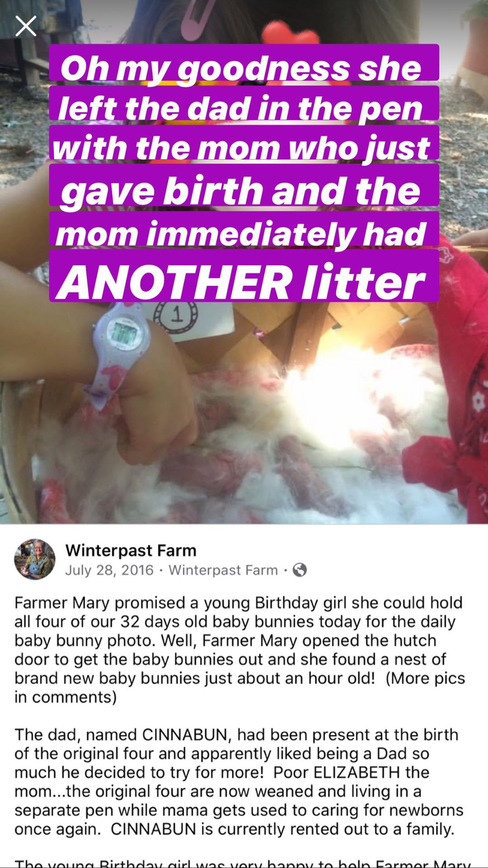Tap the gray Winterpast Farm location link
The width and height of the screenshot is (488, 868).
pyautogui.click(x=223, y=570)
